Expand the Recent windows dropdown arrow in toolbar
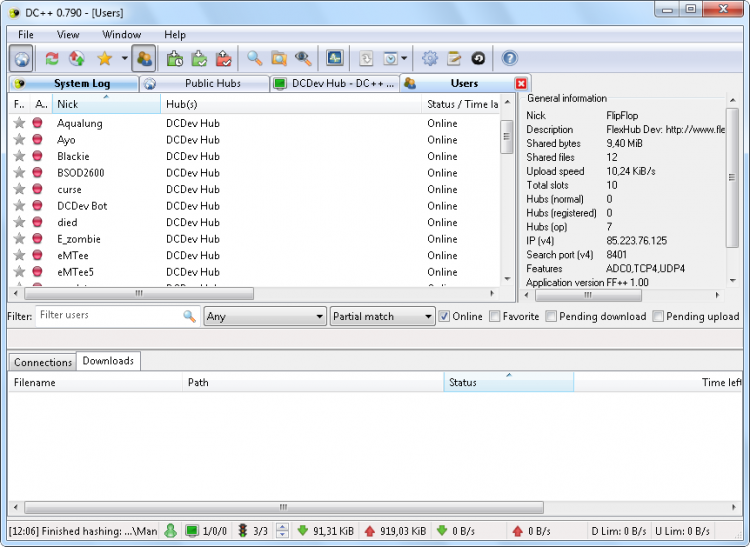 tap(404, 58)
